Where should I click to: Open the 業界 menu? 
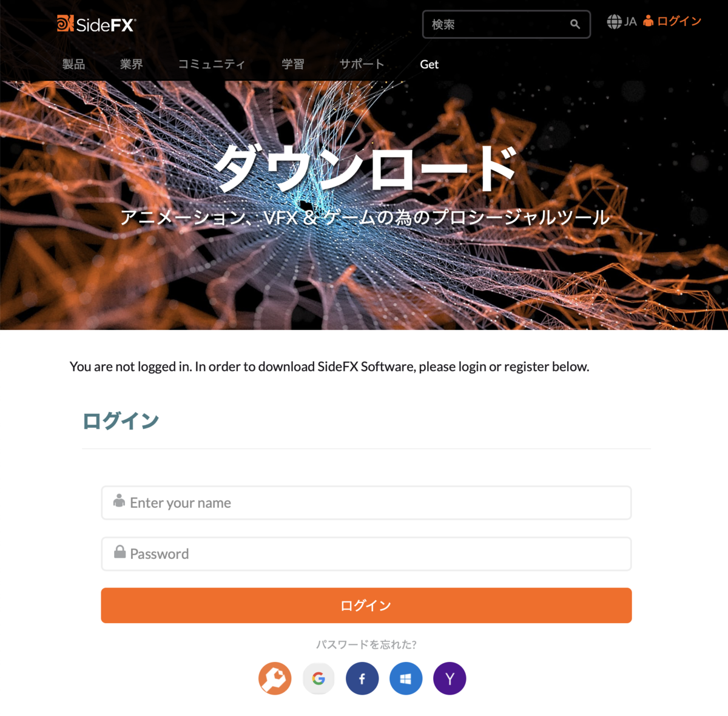point(131,64)
